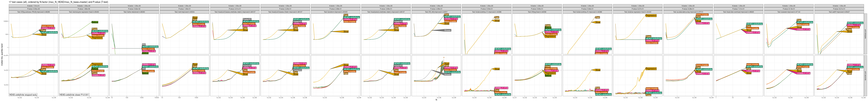This screenshot has width=868, height=102.
Task: Click the 'Test: shallow regression fixed in #4440' header
Action: coord(637,12)
